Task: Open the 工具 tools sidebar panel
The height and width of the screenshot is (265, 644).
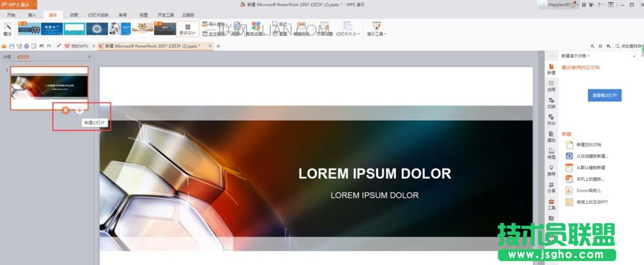Action: coord(551,205)
